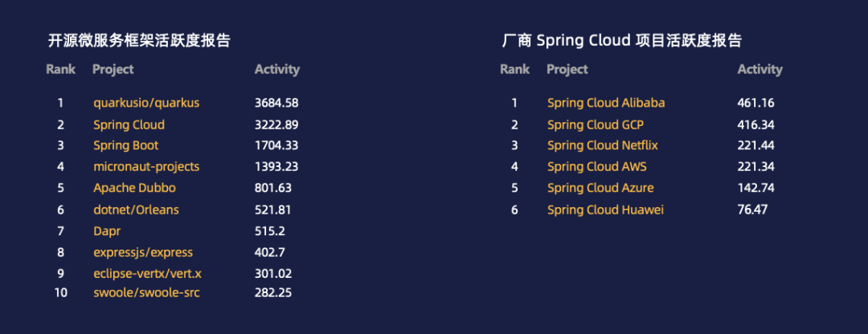
Task: Open the Dapr project link
Action: point(107,231)
